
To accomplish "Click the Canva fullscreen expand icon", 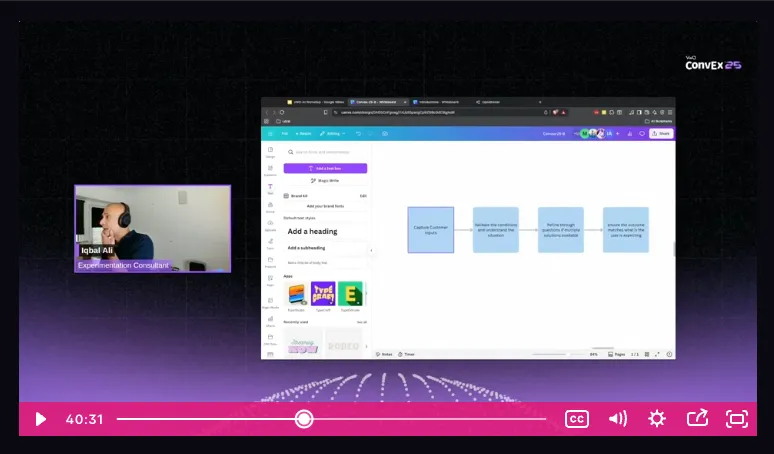I will point(657,354).
